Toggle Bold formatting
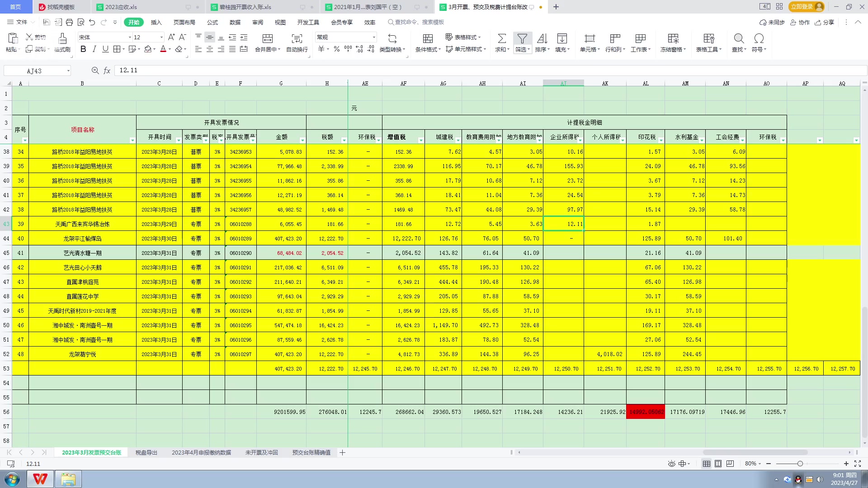The height and width of the screenshot is (488, 868). (x=83, y=49)
